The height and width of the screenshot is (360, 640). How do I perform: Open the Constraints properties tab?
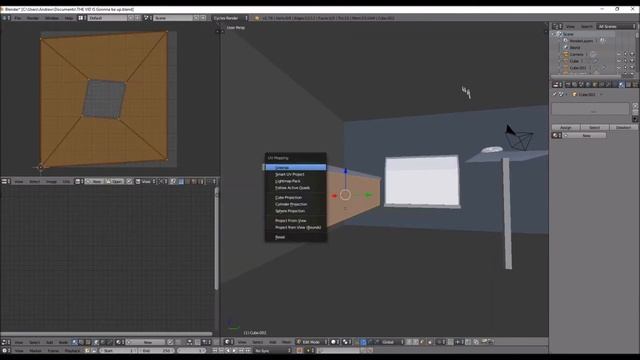click(x=601, y=84)
